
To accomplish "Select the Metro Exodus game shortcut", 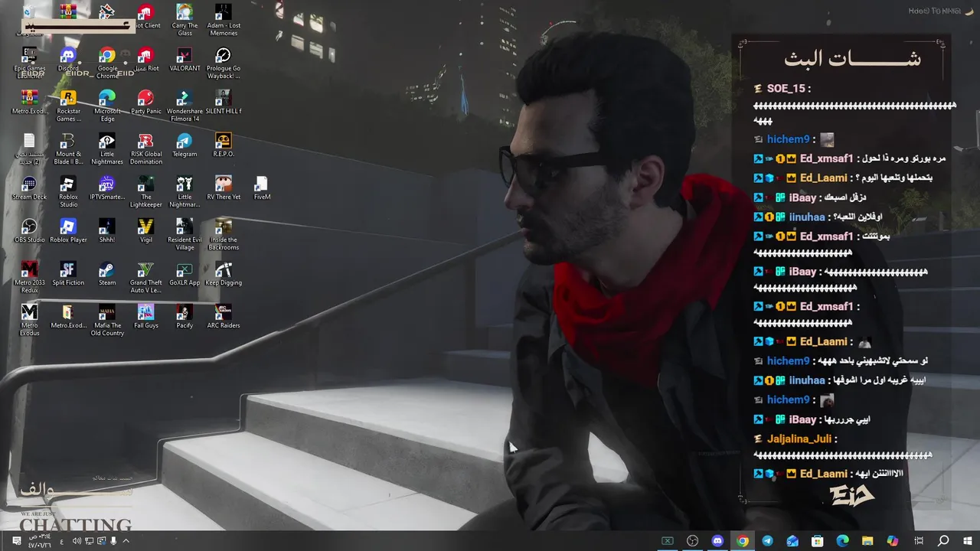I will click(x=29, y=320).
